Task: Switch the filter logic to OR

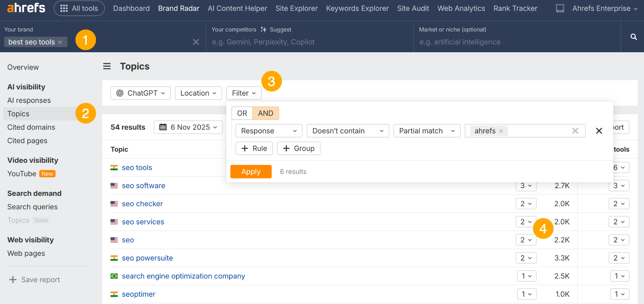Action: click(242, 113)
